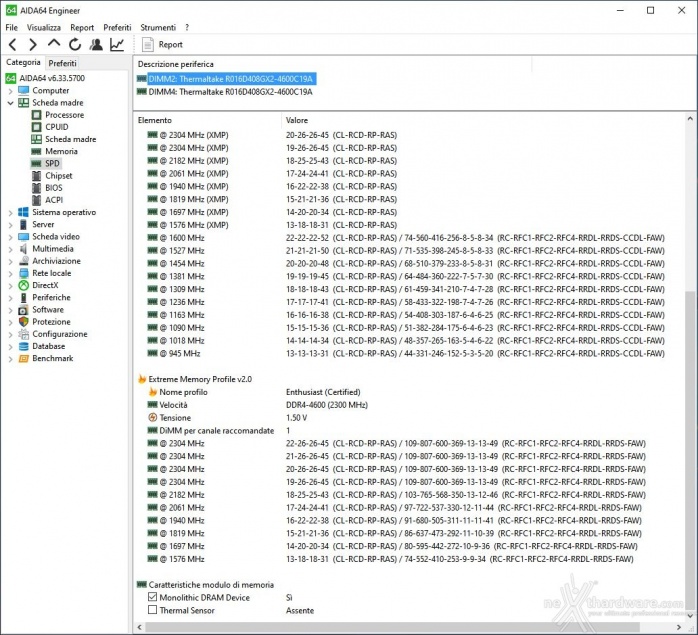The height and width of the screenshot is (635, 698).
Task: Select the DIMM per canale raccomandate row
Action: [x=409, y=431]
